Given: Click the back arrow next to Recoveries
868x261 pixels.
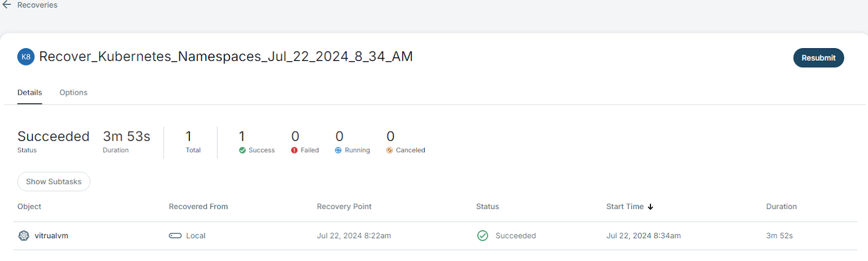Looking at the screenshot, I should pos(7,5).
